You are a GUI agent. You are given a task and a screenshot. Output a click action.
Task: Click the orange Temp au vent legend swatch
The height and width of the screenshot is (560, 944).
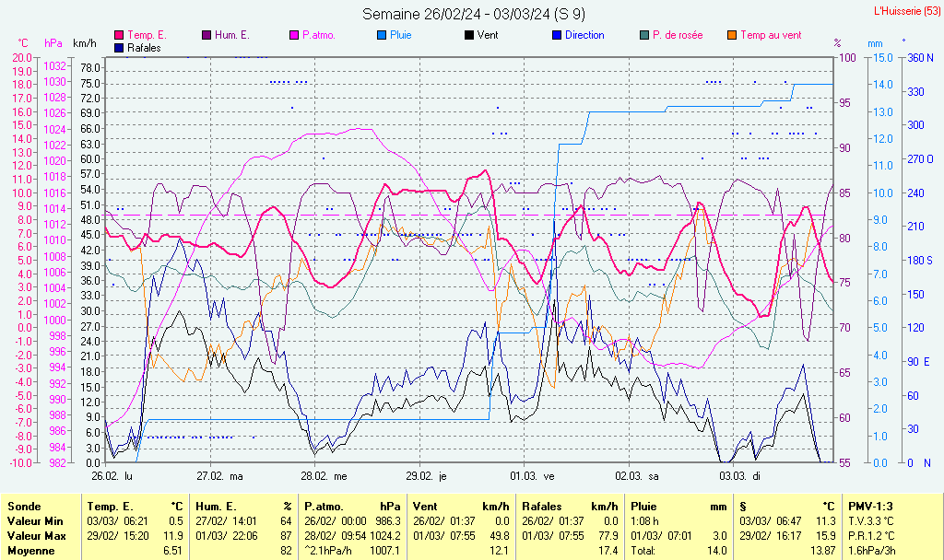pyautogui.click(x=731, y=35)
